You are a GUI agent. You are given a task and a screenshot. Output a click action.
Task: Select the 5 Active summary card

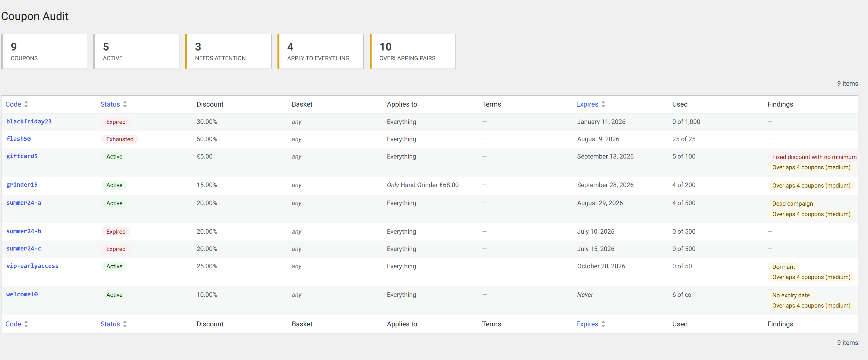(137, 51)
